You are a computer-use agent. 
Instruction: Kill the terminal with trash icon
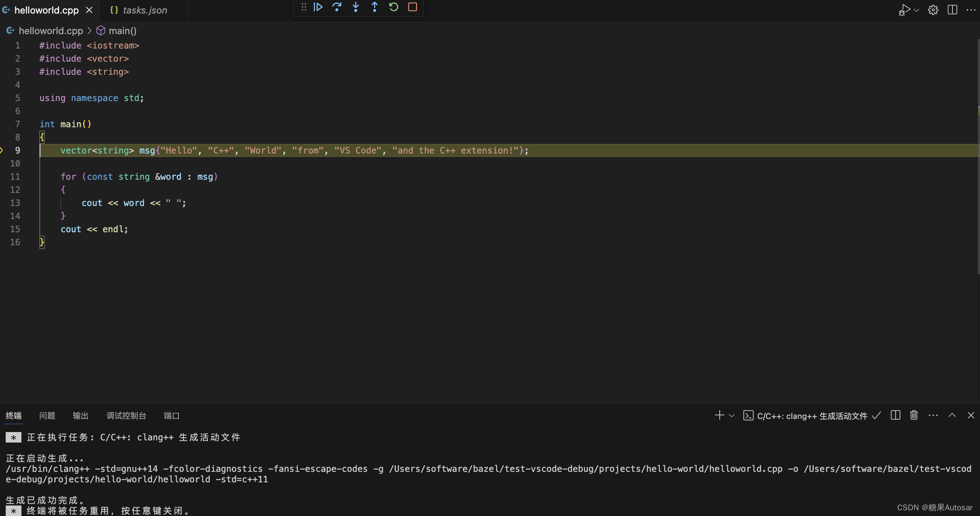click(914, 415)
